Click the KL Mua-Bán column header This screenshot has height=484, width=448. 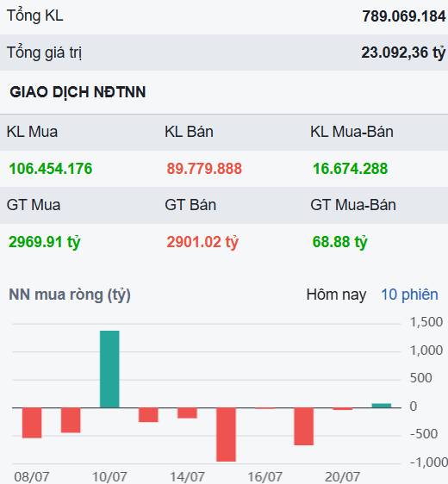pyautogui.click(x=352, y=132)
